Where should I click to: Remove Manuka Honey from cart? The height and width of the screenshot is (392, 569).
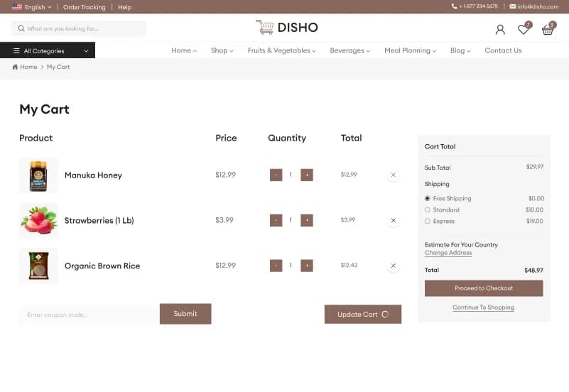click(x=393, y=175)
